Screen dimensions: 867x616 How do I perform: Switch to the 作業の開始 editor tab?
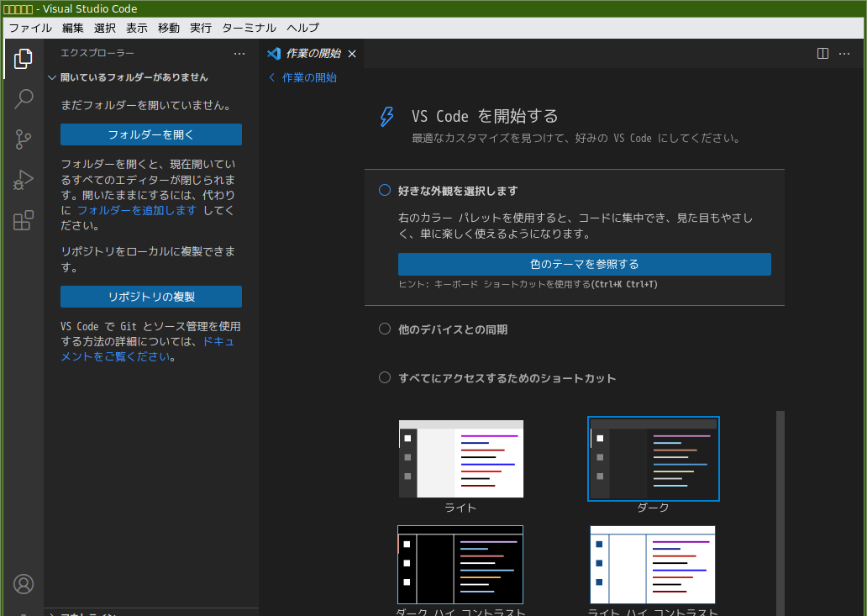[313, 54]
